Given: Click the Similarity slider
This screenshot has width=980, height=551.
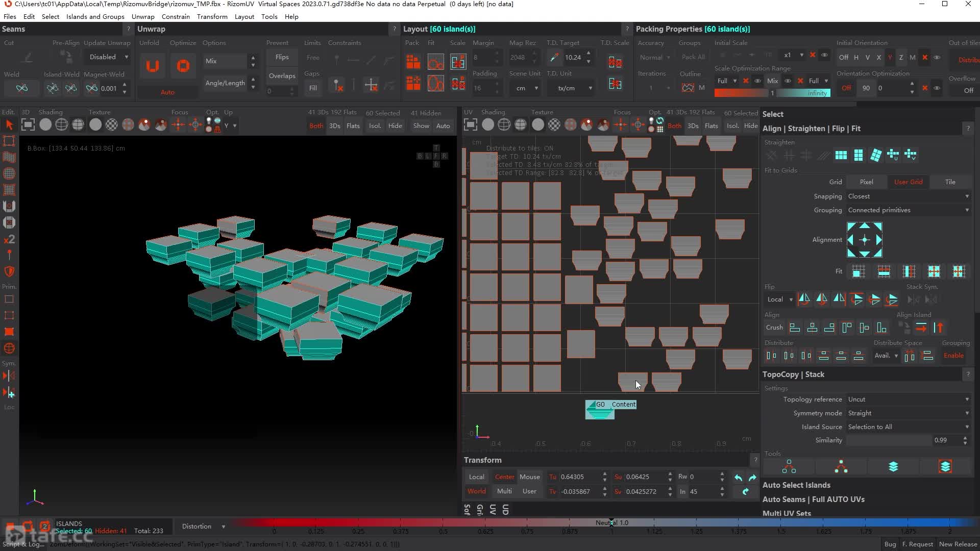Looking at the screenshot, I should tap(888, 440).
